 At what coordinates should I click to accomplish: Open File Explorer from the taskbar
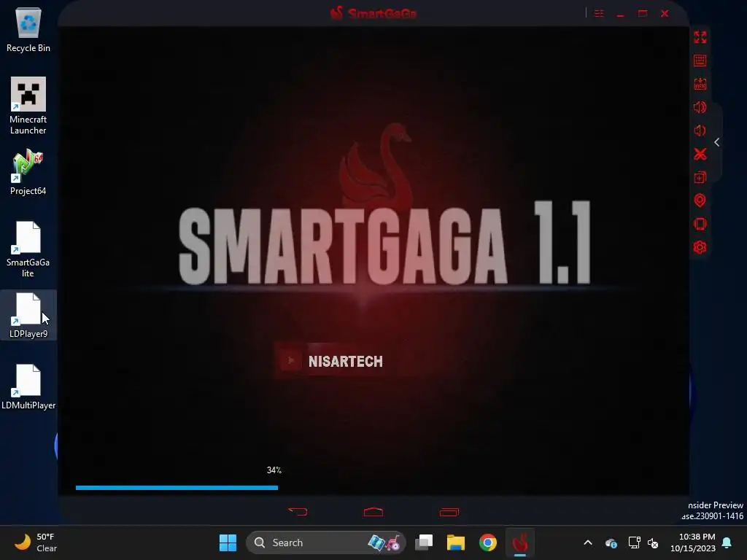click(x=455, y=542)
